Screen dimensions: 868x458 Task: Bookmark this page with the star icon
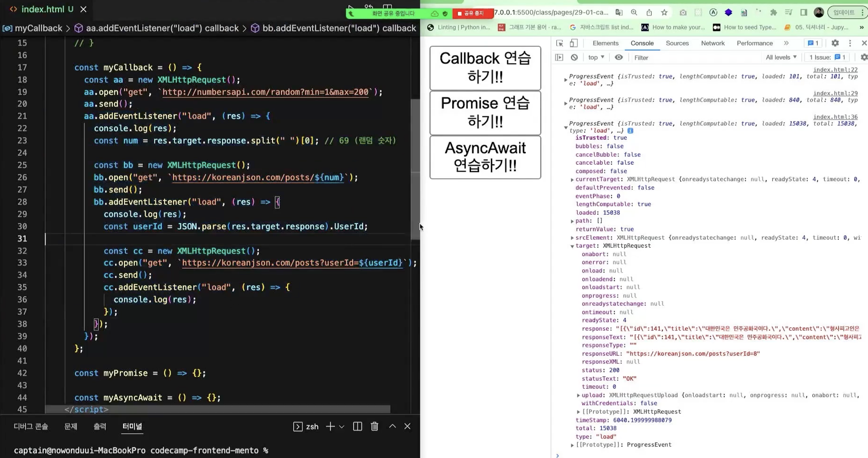[664, 13]
